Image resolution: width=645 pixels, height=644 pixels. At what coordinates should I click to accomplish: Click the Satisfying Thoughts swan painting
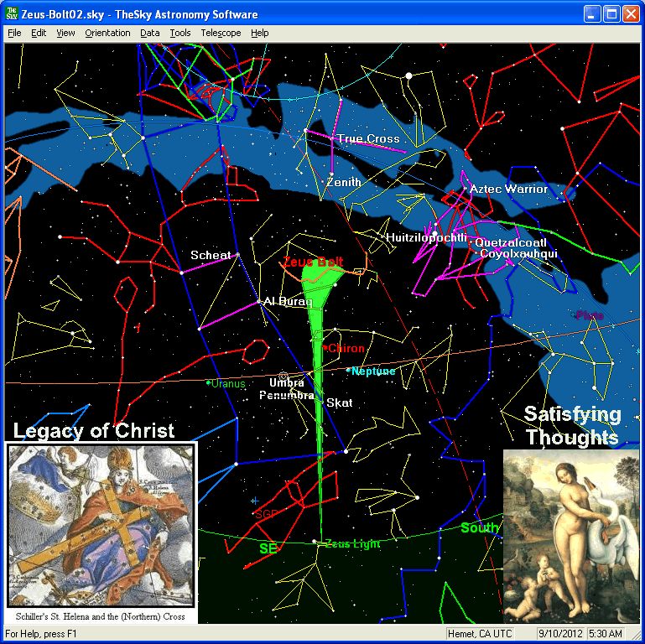[570, 537]
